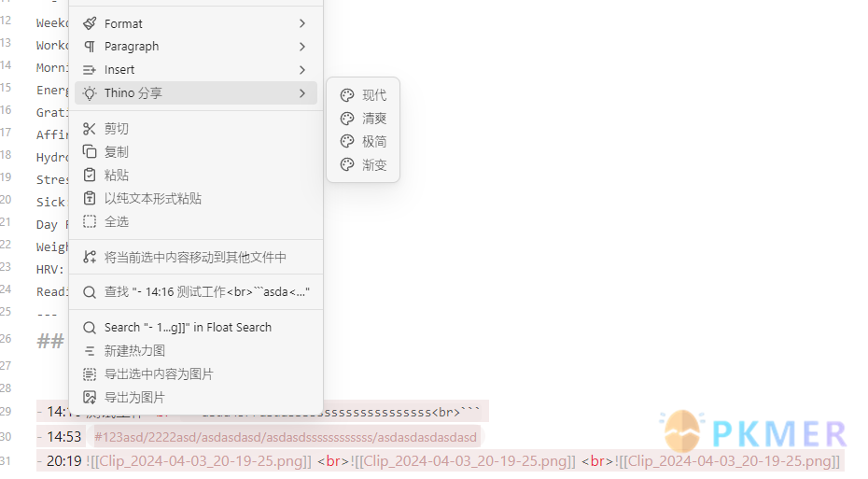Viewport: 868px width, 479px height.
Task: Click the palette icon beside 渐变
Action: (x=347, y=165)
